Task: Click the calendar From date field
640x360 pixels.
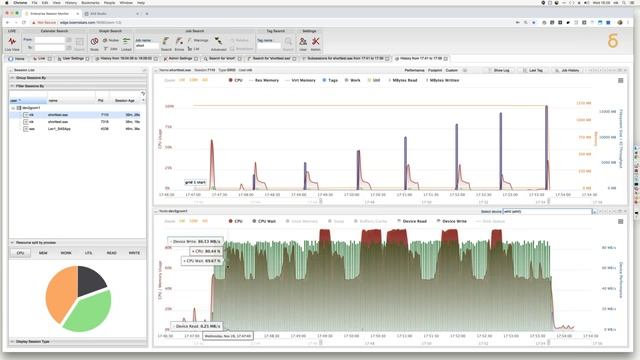Action: click(49, 40)
